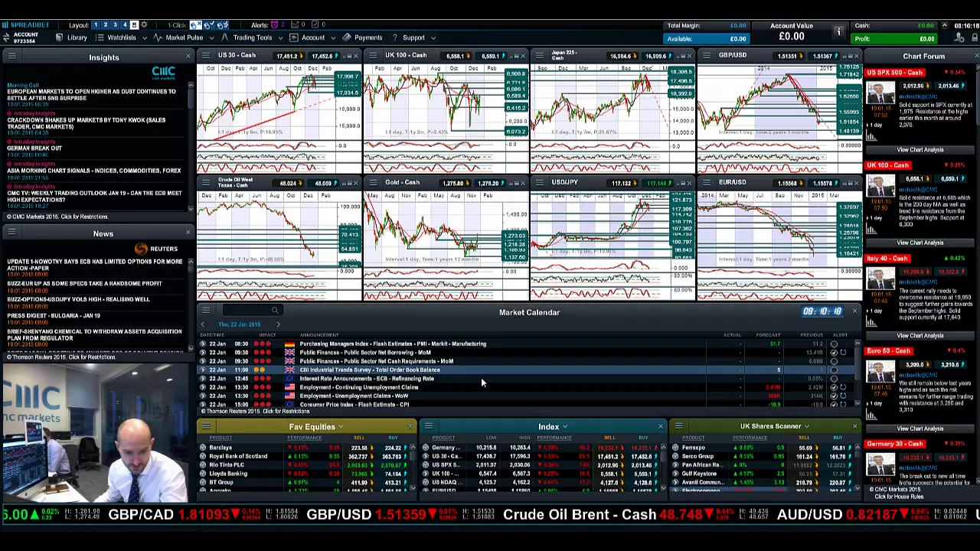Open News panel hamburger menu
Screen dimensions: 980x551
point(11,233)
